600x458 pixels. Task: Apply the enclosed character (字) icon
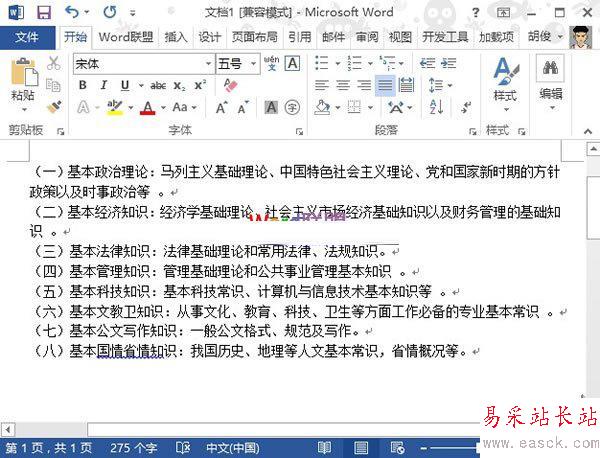click(x=292, y=108)
